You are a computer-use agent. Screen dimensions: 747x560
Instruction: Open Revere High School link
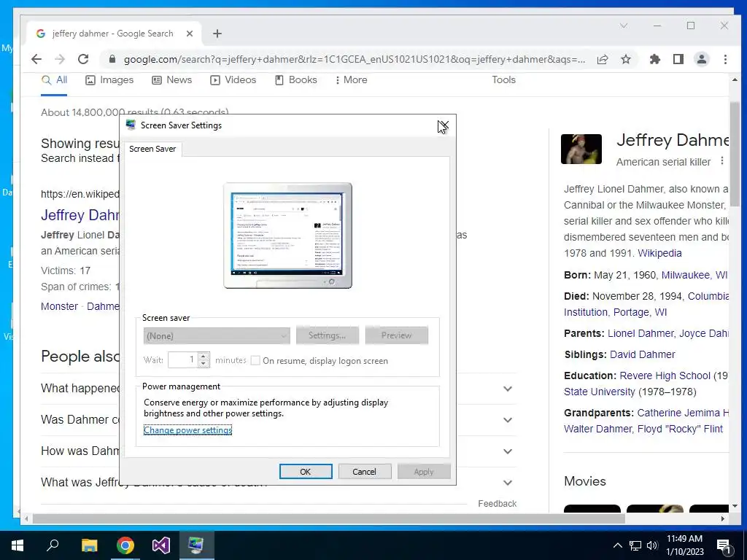(665, 376)
